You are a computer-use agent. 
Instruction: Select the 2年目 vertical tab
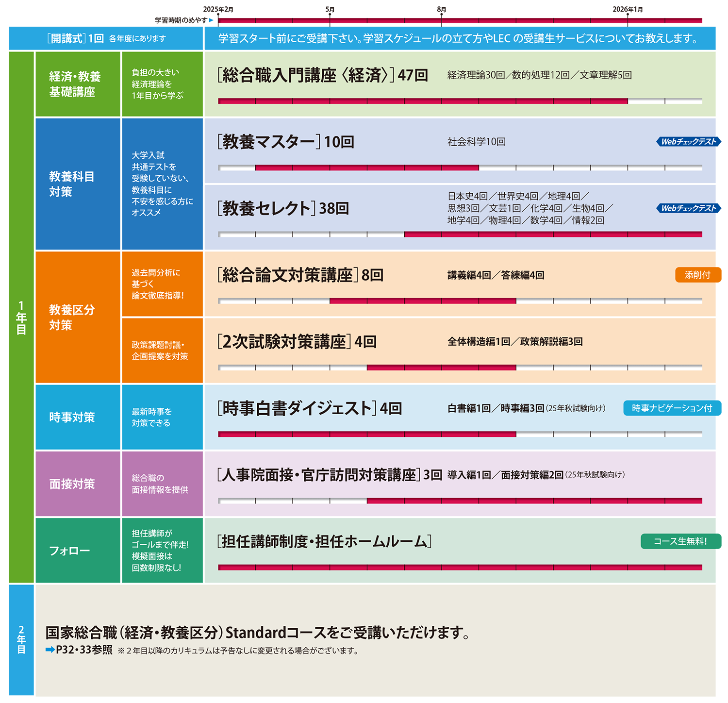pos(21,640)
